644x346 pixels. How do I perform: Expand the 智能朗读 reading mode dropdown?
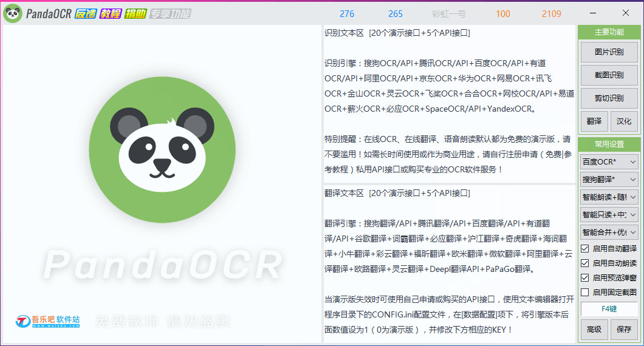point(609,197)
